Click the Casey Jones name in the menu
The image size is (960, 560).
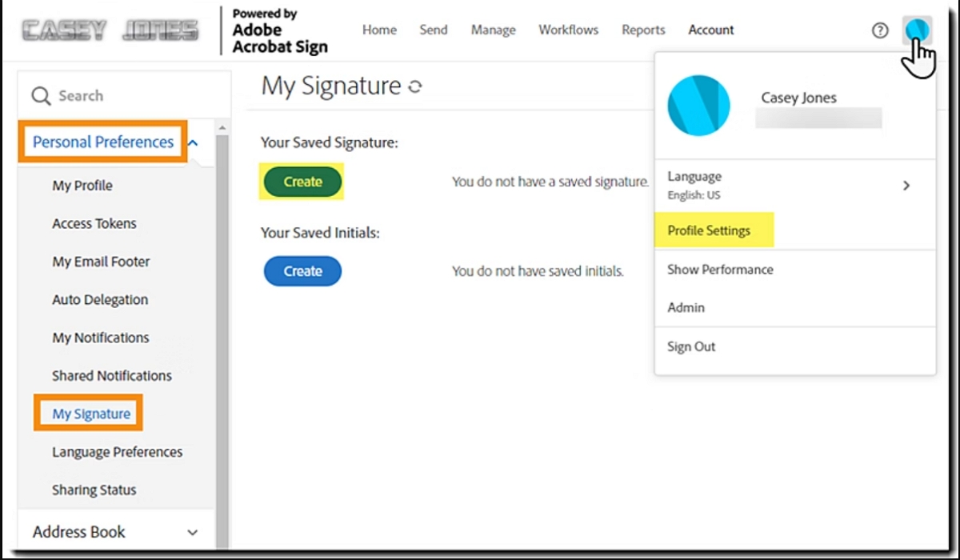(x=798, y=98)
